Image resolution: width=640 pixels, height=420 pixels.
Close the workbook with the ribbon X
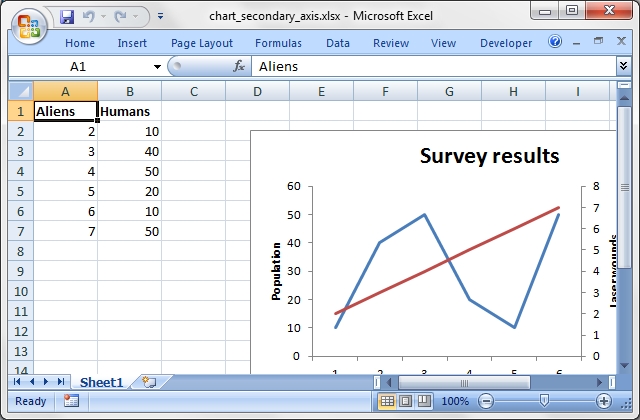(x=621, y=41)
